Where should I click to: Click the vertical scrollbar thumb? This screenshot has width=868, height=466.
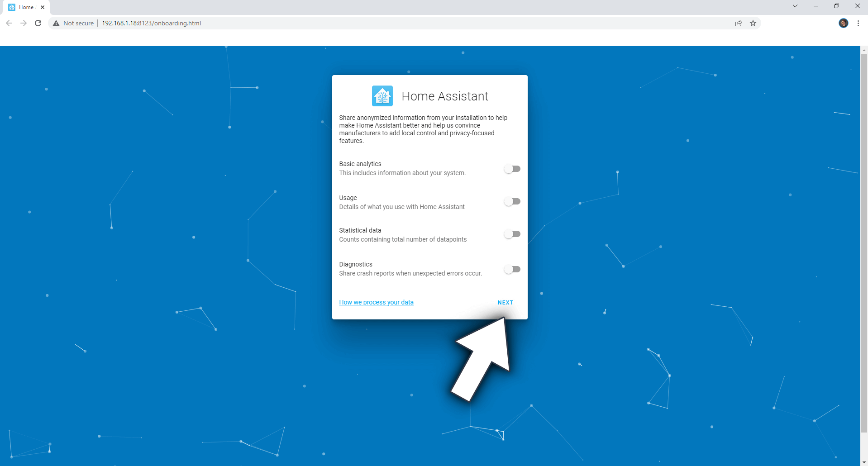point(864,242)
